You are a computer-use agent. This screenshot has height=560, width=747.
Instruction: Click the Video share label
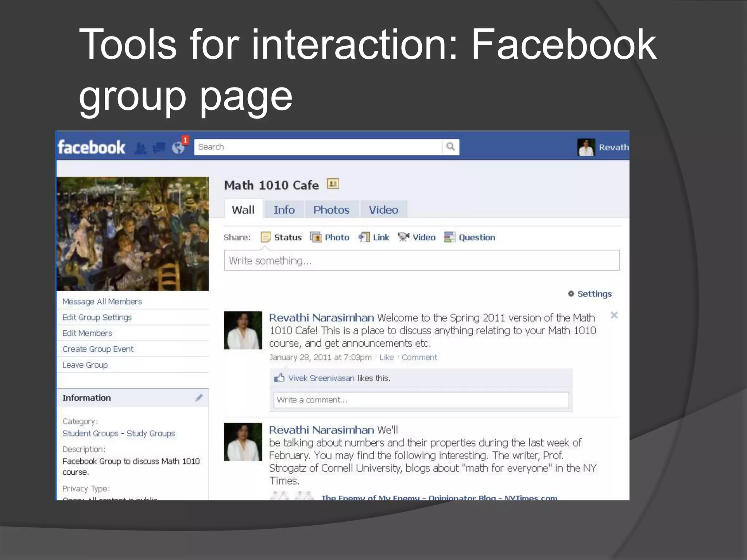click(424, 237)
